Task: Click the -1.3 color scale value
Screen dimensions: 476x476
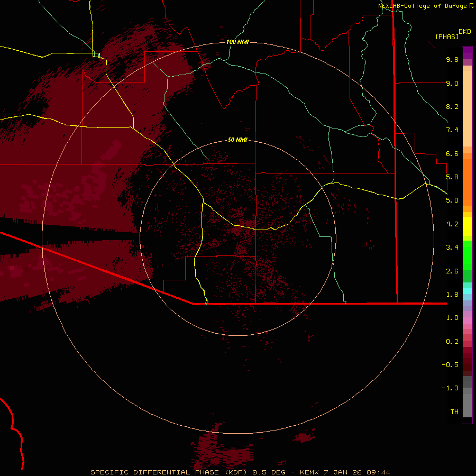Action: pyautogui.click(x=450, y=388)
